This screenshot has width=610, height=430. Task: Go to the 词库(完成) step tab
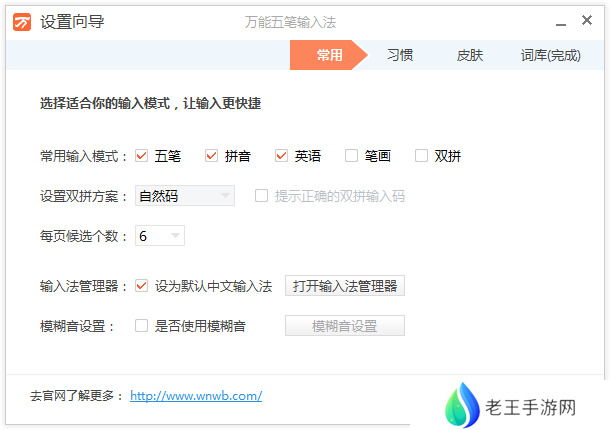[550, 55]
